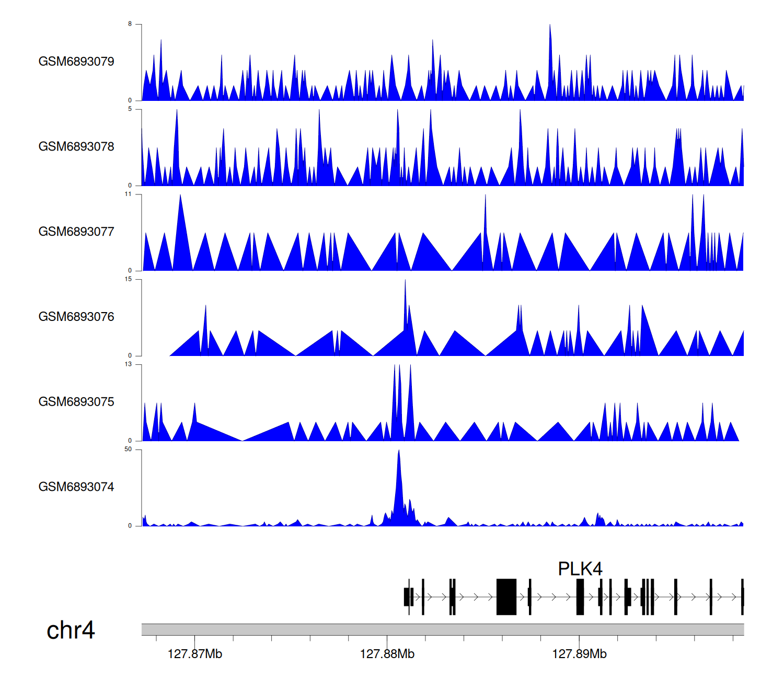Click the y-axis maximum value 11

(x=128, y=194)
